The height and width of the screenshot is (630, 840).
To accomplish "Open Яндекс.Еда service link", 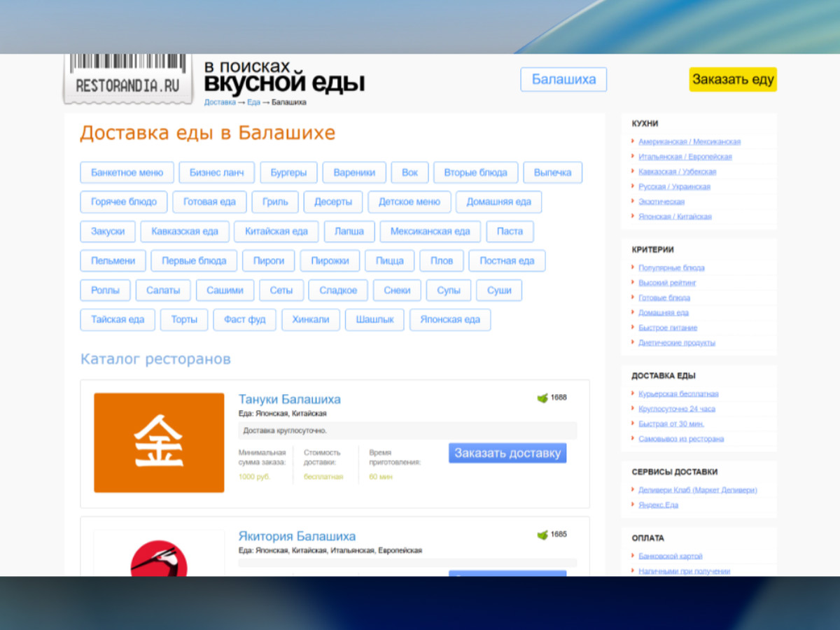I will [x=659, y=505].
